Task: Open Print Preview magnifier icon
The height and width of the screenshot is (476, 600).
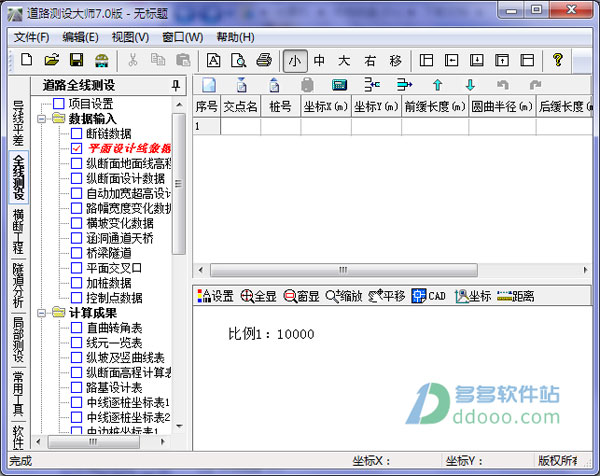Action: (239, 60)
